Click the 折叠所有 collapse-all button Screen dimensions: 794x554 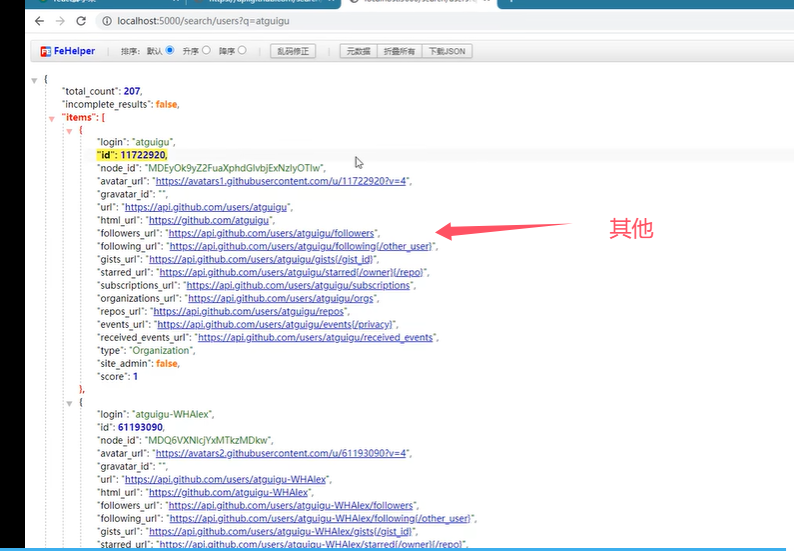(399, 51)
